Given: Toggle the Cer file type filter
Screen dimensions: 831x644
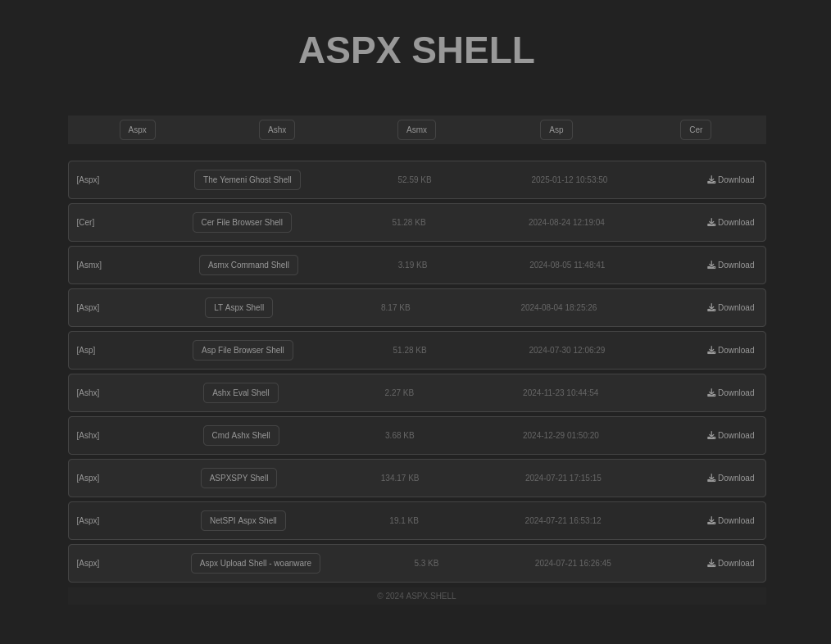Looking at the screenshot, I should [695, 129].
